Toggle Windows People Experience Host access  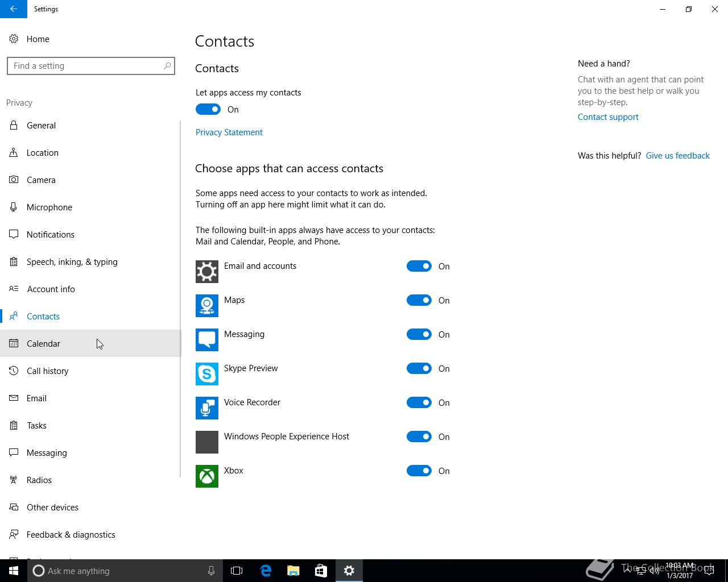pos(419,436)
